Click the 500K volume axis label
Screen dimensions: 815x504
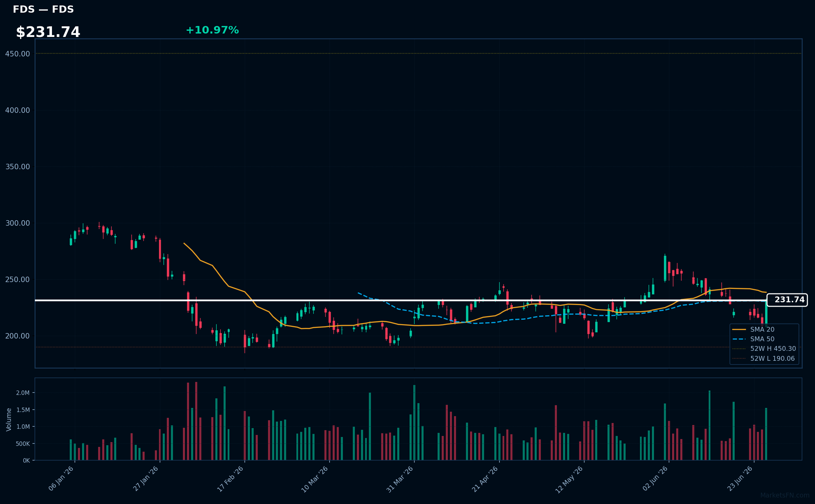(23, 443)
